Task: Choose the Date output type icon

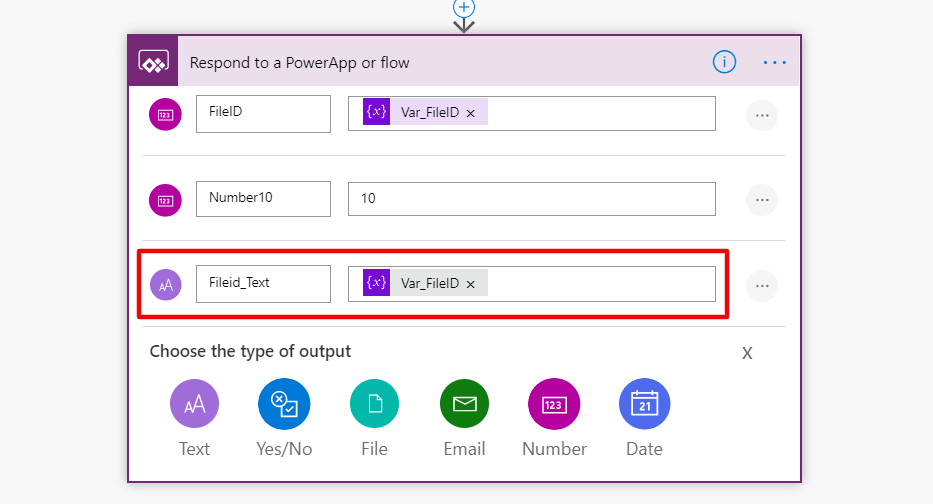Action: [x=644, y=404]
